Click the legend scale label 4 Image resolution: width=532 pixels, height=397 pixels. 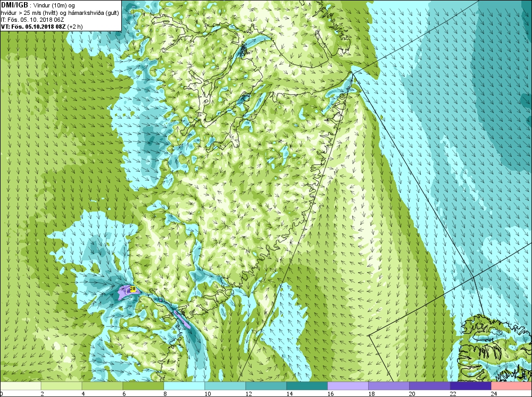(x=83, y=394)
